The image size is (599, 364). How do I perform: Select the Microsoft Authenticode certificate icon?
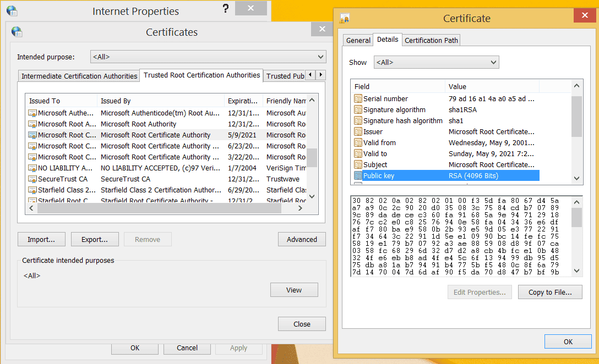point(32,113)
